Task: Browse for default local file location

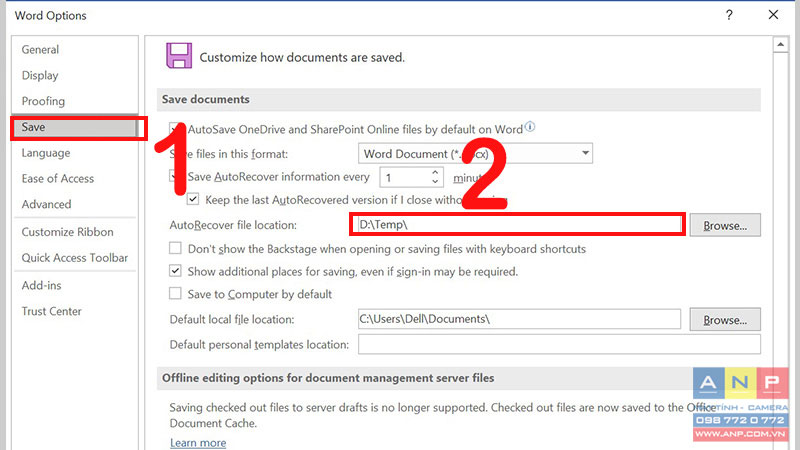Action: coord(725,319)
